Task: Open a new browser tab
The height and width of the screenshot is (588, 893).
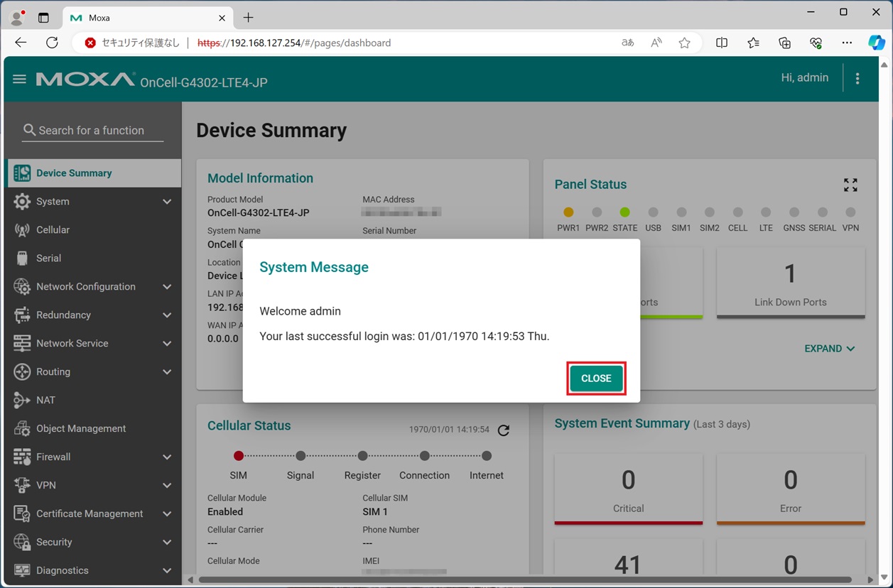Action: coord(248,18)
